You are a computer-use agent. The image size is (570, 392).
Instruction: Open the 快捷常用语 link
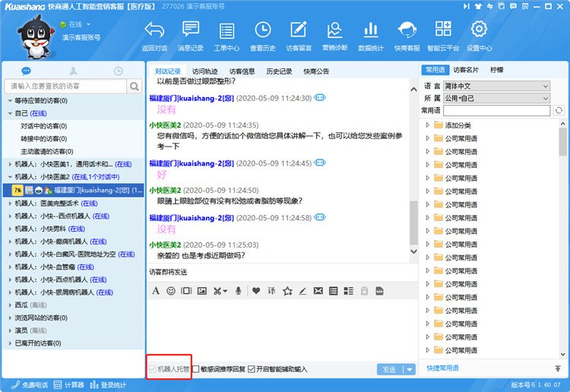[x=443, y=368]
